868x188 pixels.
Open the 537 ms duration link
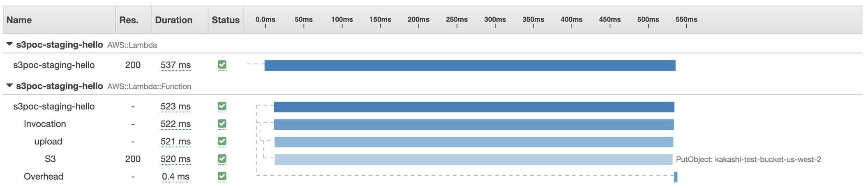tap(175, 65)
